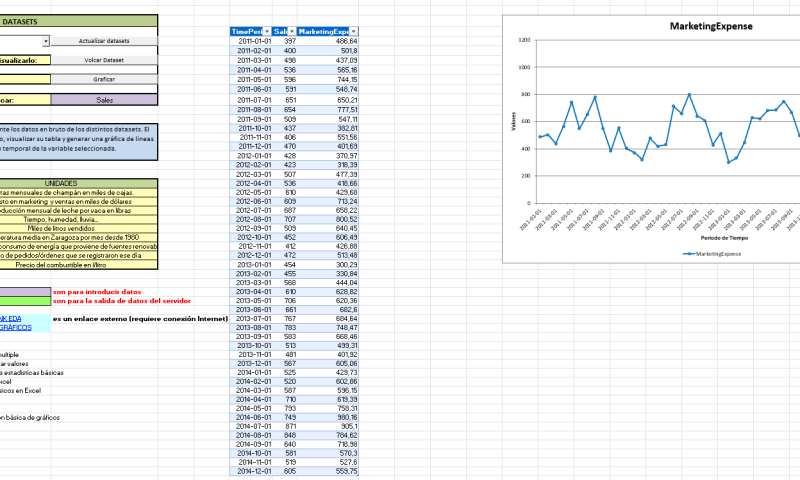The height and width of the screenshot is (480, 800).
Task: Open the dataset combo box dropdown arrow
Action: point(46,41)
